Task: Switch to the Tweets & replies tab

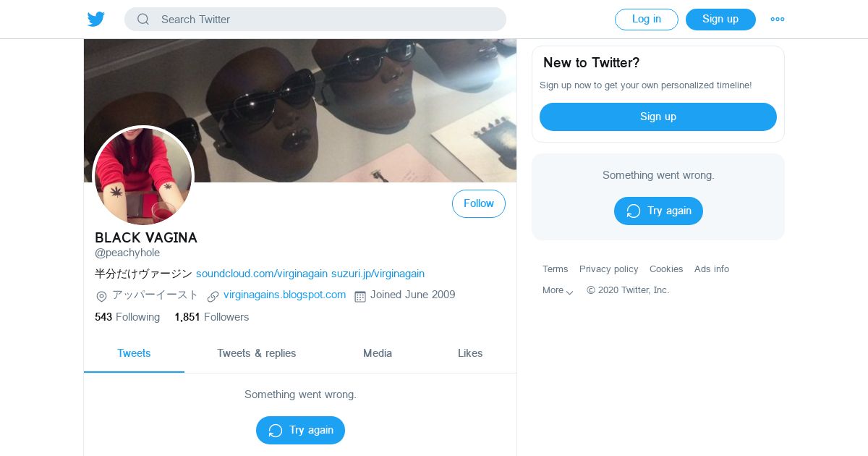Action: [x=256, y=353]
